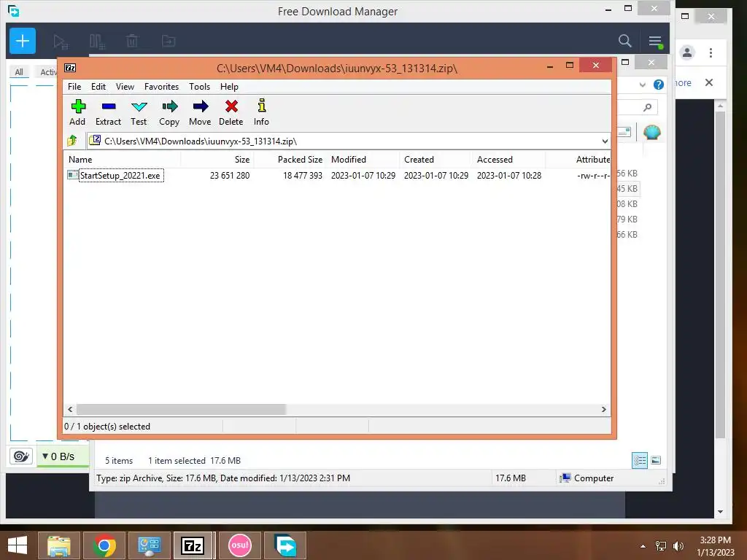This screenshot has height=560, width=747.
Task: Open the Edit menu in 7-Zip
Action: point(98,87)
